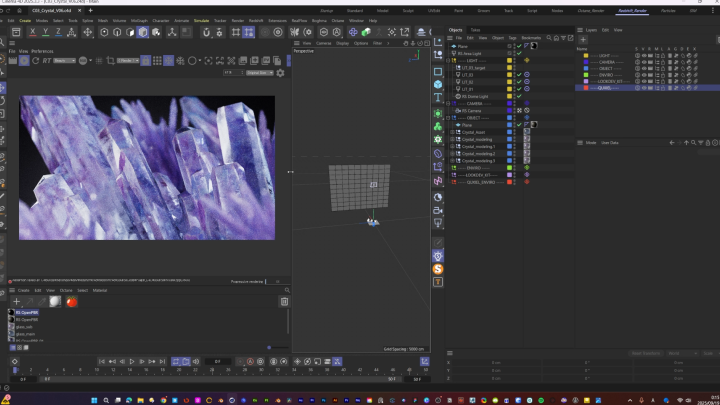Select the Rectangle spline icon in side palette
This screenshot has width=720, height=405.
(438, 72)
